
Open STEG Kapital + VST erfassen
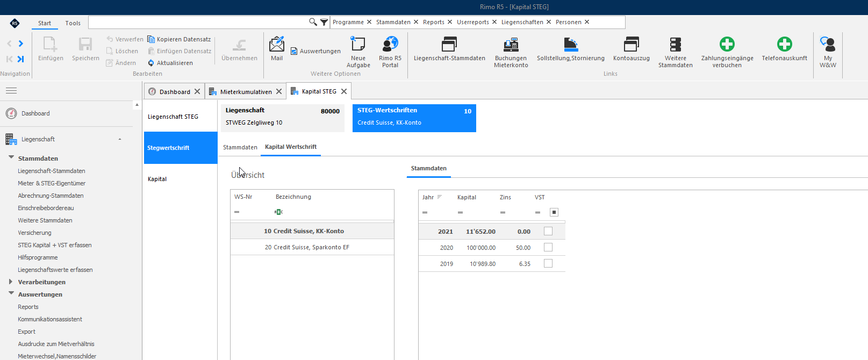click(x=55, y=245)
